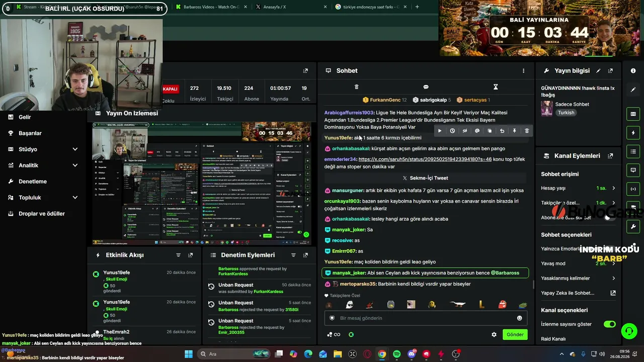644x362 pixels.
Task: Open the x.com saruh5n status link
Action: pos(425,159)
